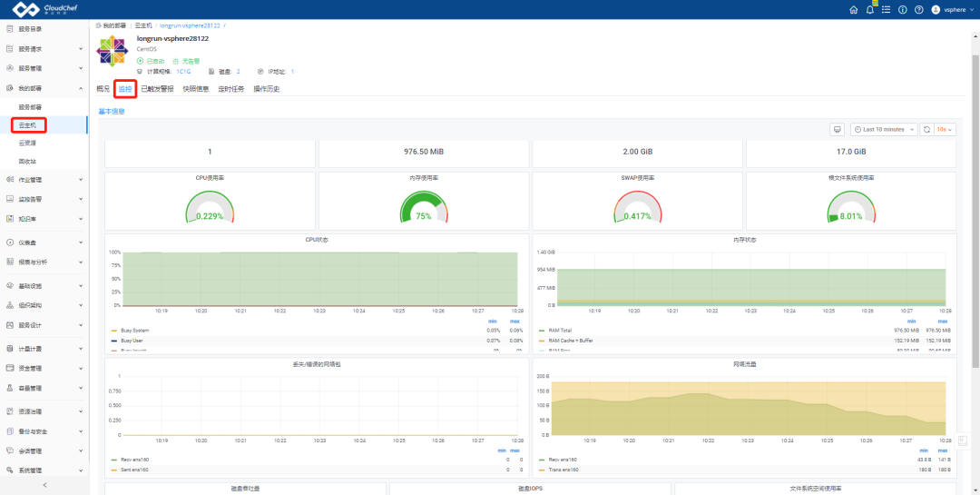This screenshot has height=495, width=980.
Task: Click the 基本信息 link
Action: tap(112, 112)
